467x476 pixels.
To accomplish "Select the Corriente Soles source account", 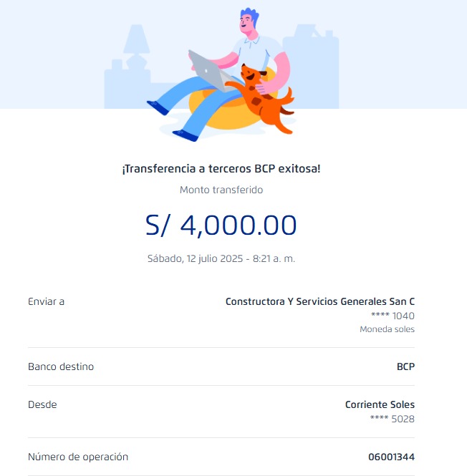I will pos(380,404).
